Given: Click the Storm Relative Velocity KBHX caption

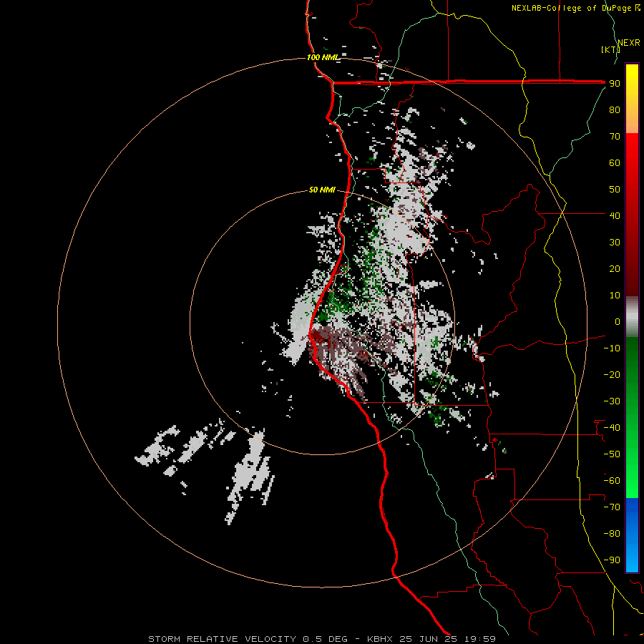Looking at the screenshot, I should coord(322,639).
